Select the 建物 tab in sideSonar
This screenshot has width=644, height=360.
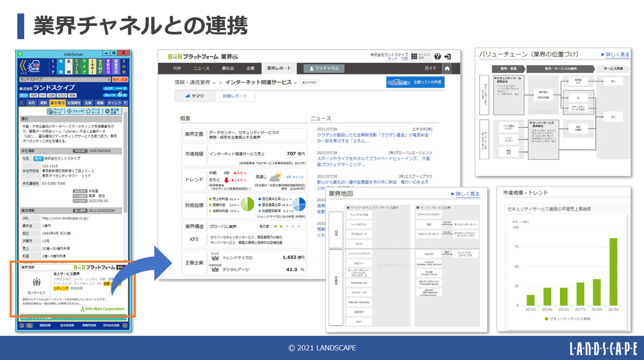[x=43, y=103]
